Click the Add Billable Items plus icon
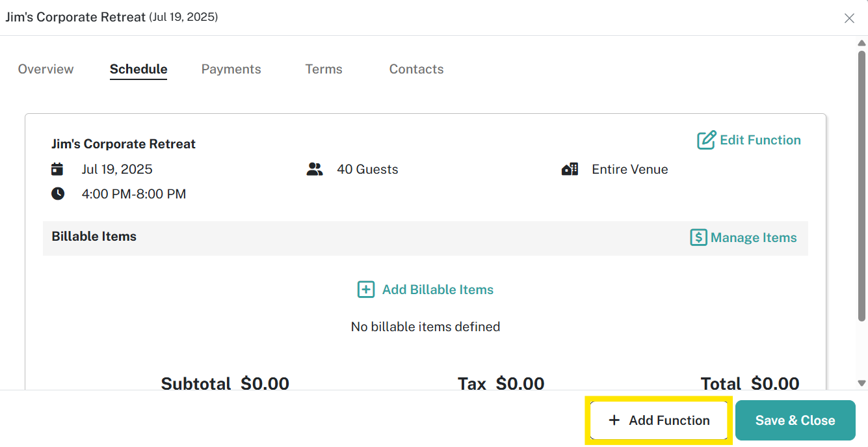Image resolution: width=868 pixels, height=447 pixels. tap(366, 290)
